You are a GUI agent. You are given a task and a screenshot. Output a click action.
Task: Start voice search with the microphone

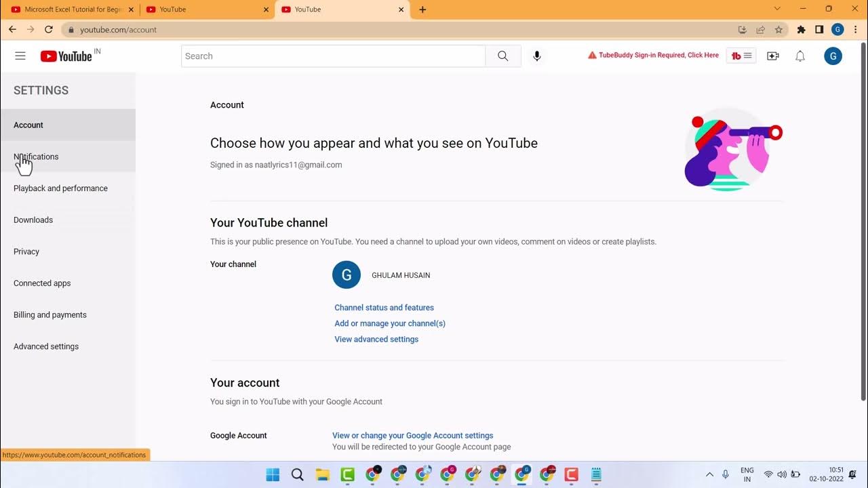pyautogui.click(x=537, y=56)
